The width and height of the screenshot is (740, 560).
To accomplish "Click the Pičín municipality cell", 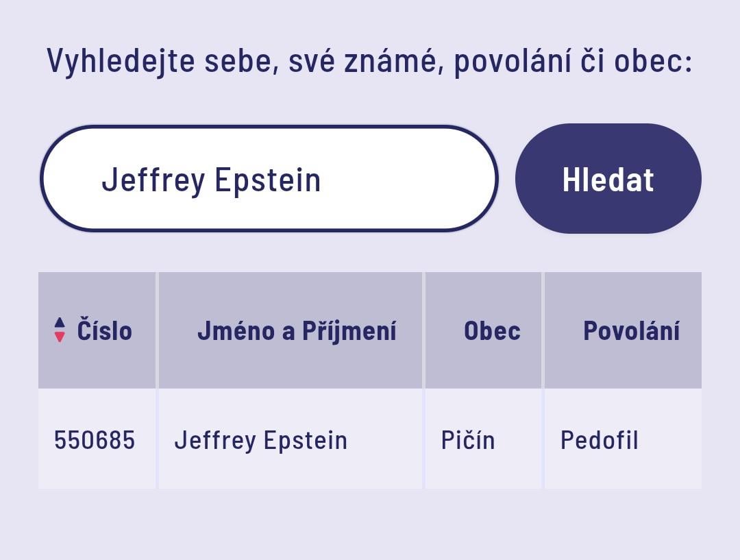I will (468, 440).
